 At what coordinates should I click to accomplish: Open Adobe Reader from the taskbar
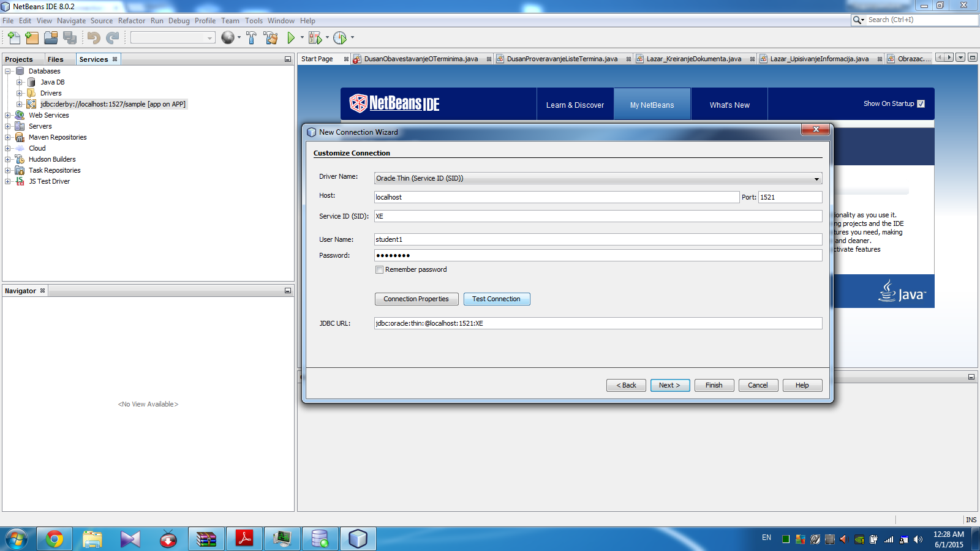pyautogui.click(x=244, y=539)
